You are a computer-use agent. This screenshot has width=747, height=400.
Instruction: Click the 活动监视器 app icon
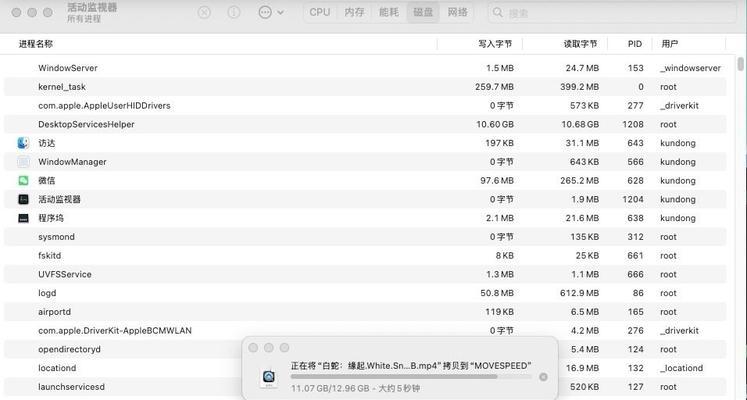(23, 200)
